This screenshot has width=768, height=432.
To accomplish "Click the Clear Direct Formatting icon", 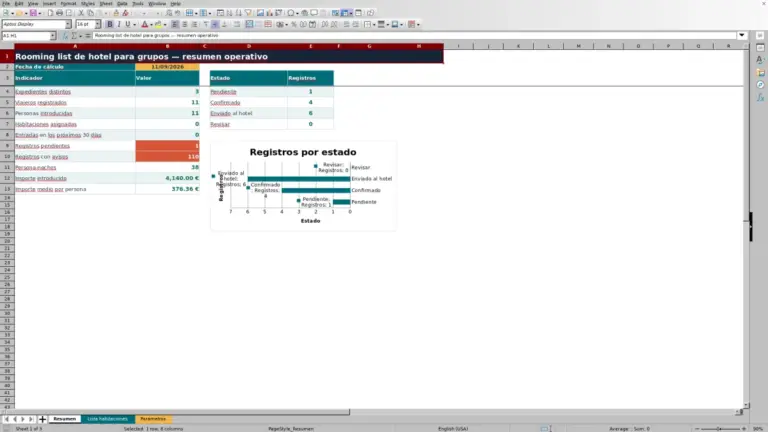I will (x=125, y=13).
